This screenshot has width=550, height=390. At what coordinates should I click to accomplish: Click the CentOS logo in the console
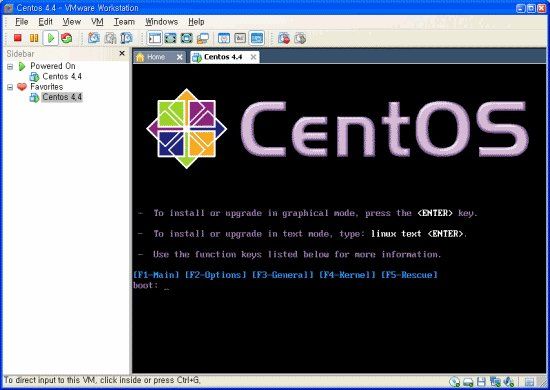(x=186, y=128)
